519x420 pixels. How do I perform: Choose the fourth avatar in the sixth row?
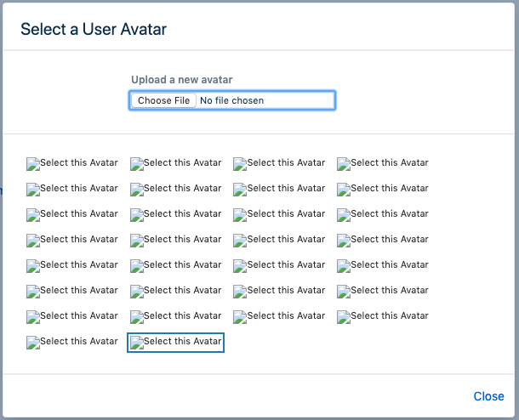(383, 291)
